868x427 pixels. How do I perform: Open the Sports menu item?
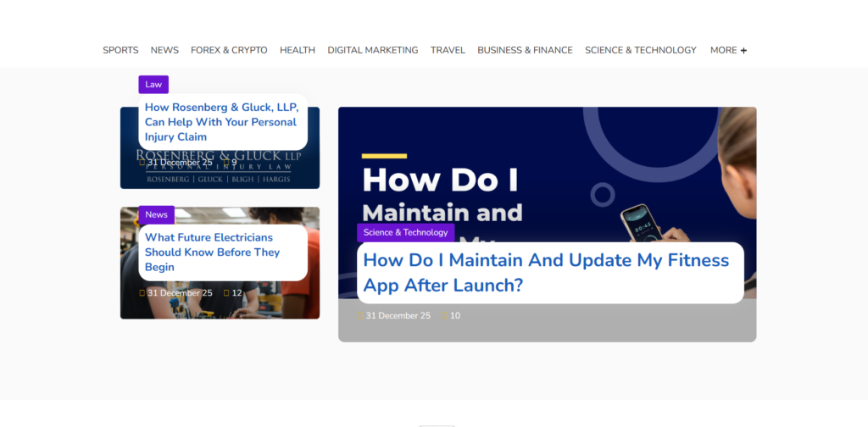click(x=120, y=50)
